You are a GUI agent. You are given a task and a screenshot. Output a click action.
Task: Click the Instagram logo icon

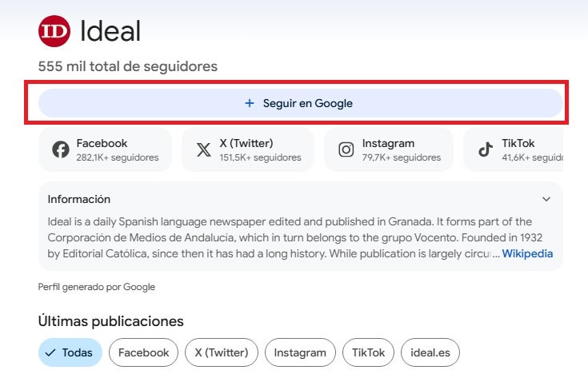346,149
